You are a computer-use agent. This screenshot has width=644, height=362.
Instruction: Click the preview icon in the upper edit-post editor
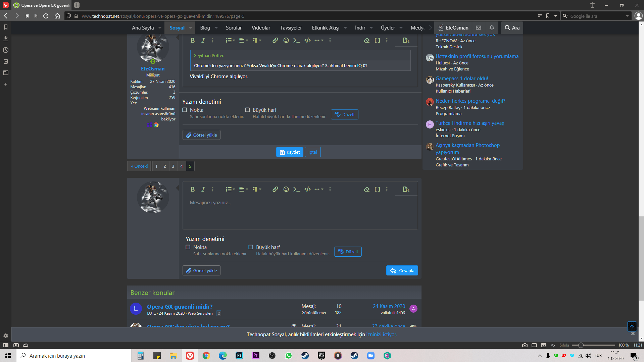click(406, 40)
